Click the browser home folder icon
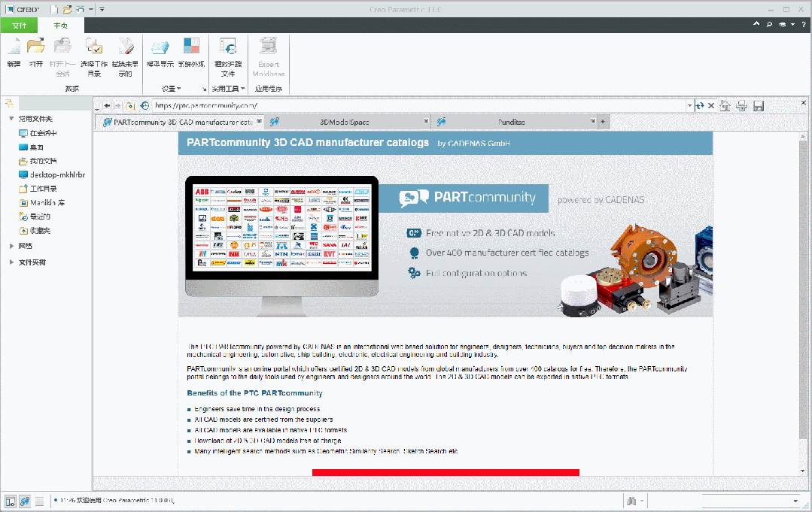812x512 pixels. point(130,106)
